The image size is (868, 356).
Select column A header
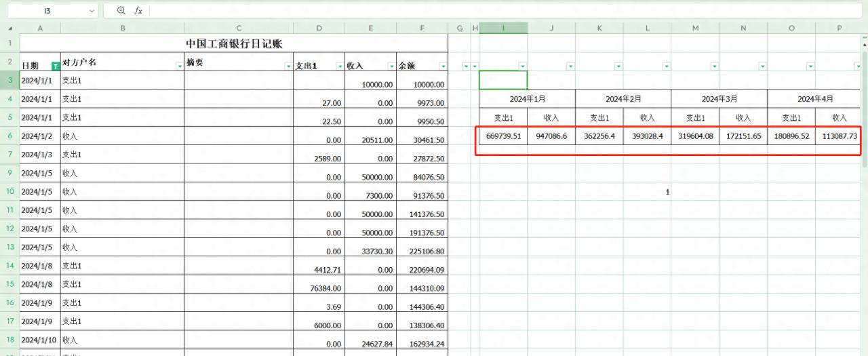pyautogui.click(x=40, y=28)
